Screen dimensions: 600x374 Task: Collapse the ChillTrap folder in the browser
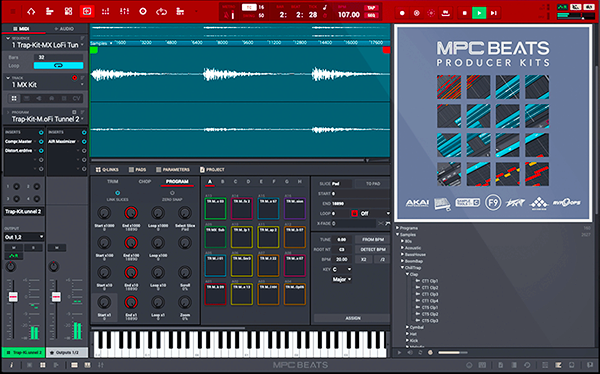point(403,268)
